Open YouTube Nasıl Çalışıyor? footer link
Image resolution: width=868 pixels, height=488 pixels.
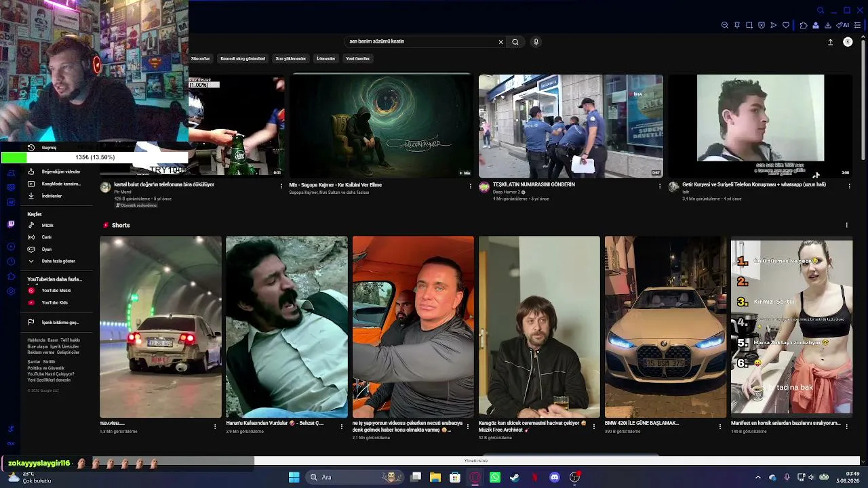51,374
